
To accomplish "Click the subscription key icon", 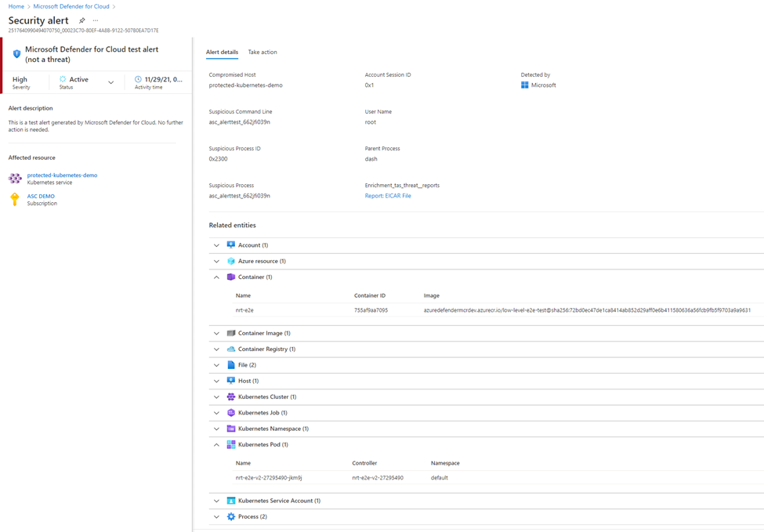I will 15,199.
